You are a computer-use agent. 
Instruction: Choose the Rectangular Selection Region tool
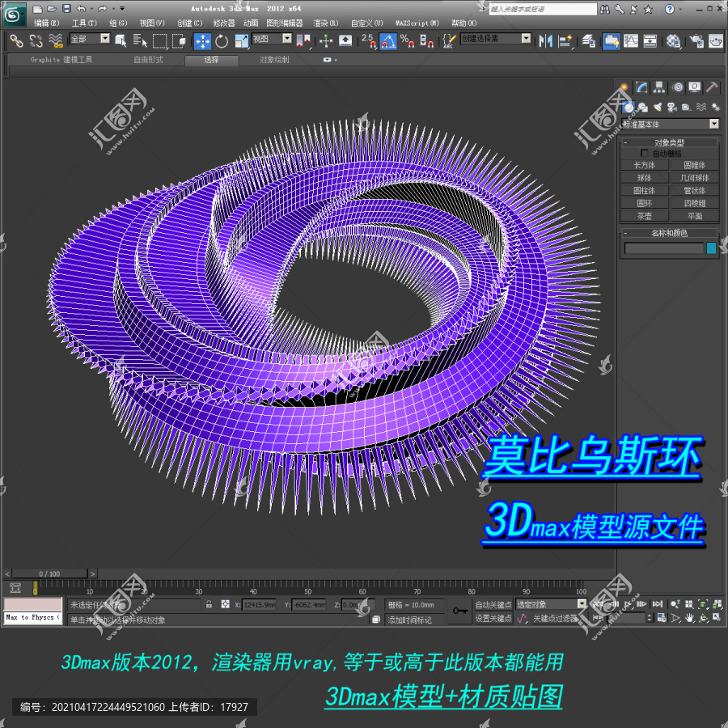(x=159, y=41)
